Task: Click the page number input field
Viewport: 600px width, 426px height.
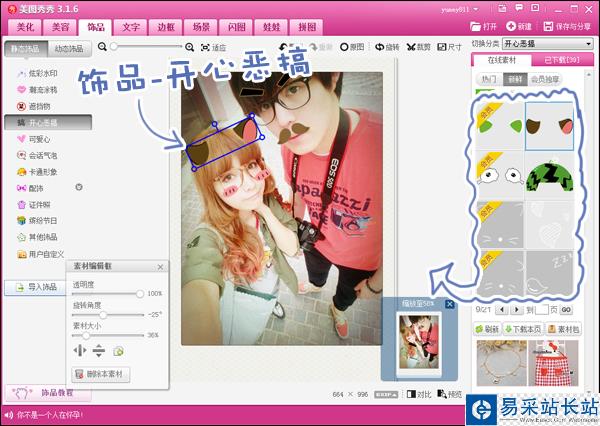Action: [x=541, y=310]
